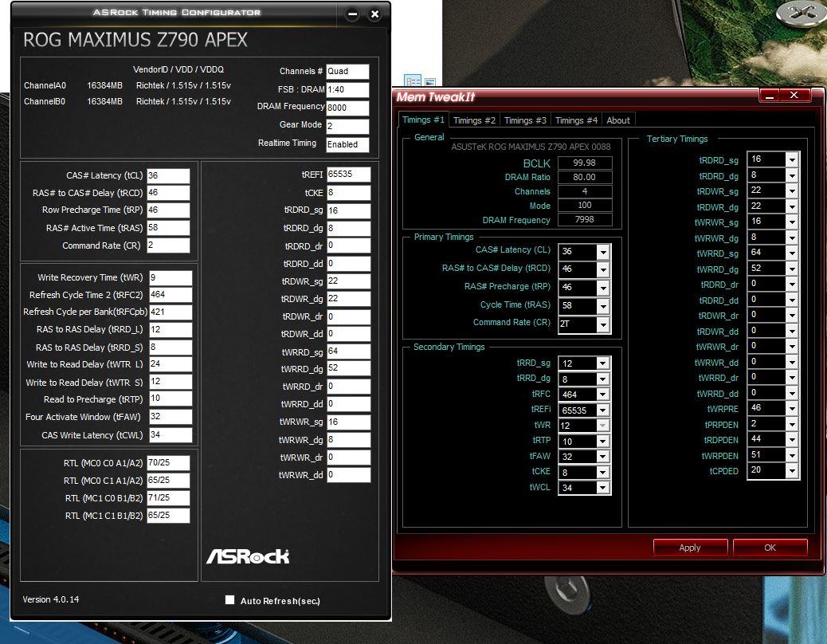This screenshot has width=827, height=644.
Task: Open the Timings #3 tab
Action: (525, 120)
